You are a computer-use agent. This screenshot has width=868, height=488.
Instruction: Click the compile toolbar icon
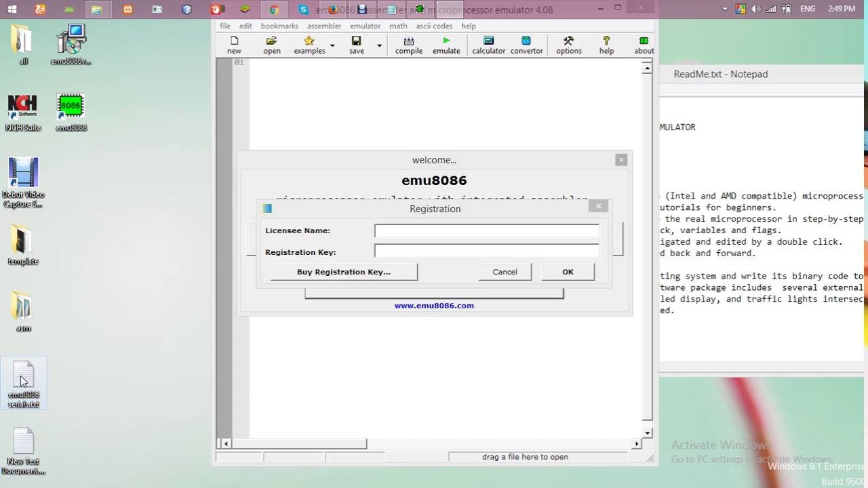[409, 45]
